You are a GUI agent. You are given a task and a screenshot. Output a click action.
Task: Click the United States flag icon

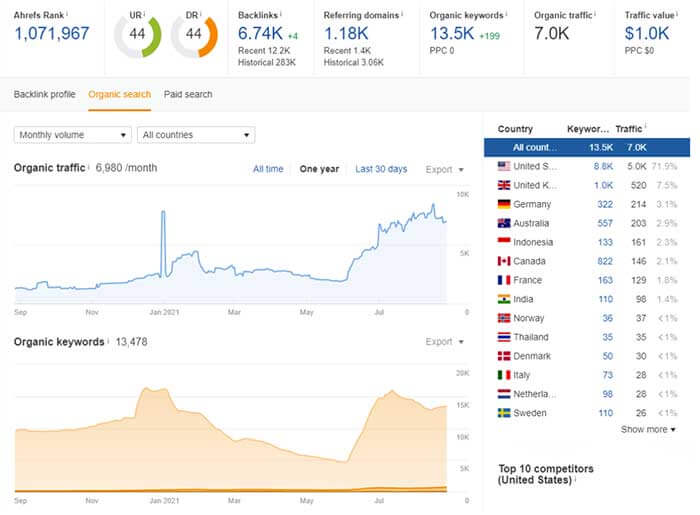504,166
